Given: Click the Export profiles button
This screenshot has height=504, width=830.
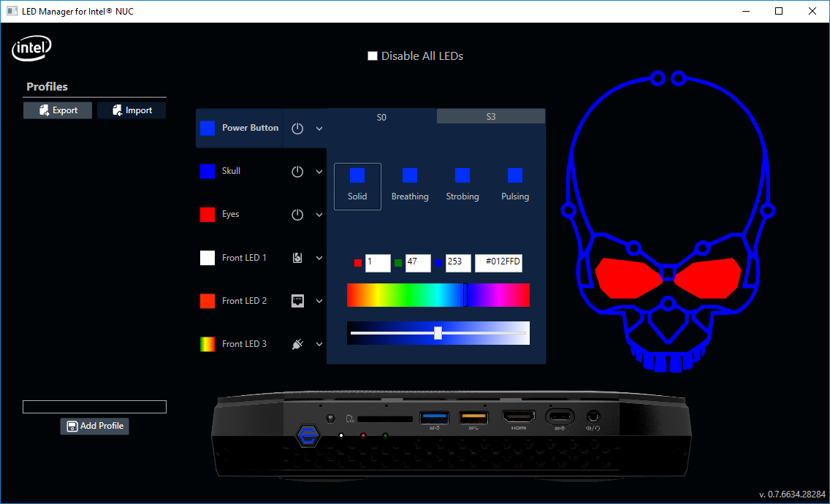Looking at the screenshot, I should pyautogui.click(x=58, y=110).
